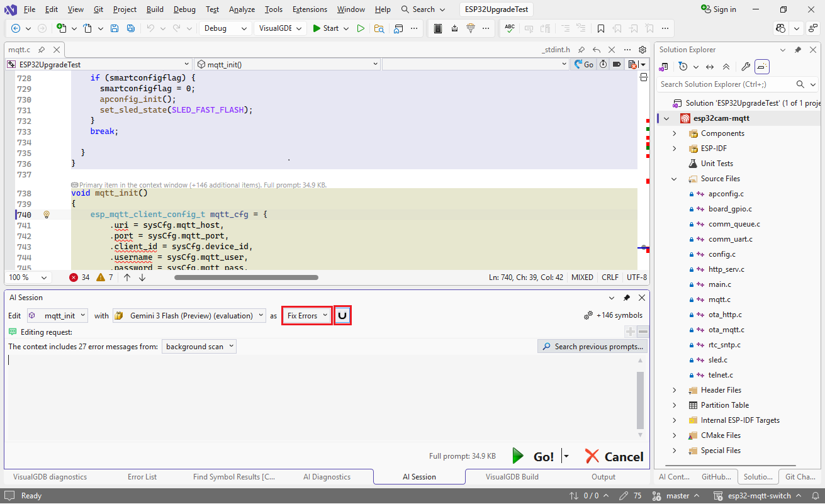
Task: Open the Gemini 3 Flash model dropdown
Action: [189, 315]
